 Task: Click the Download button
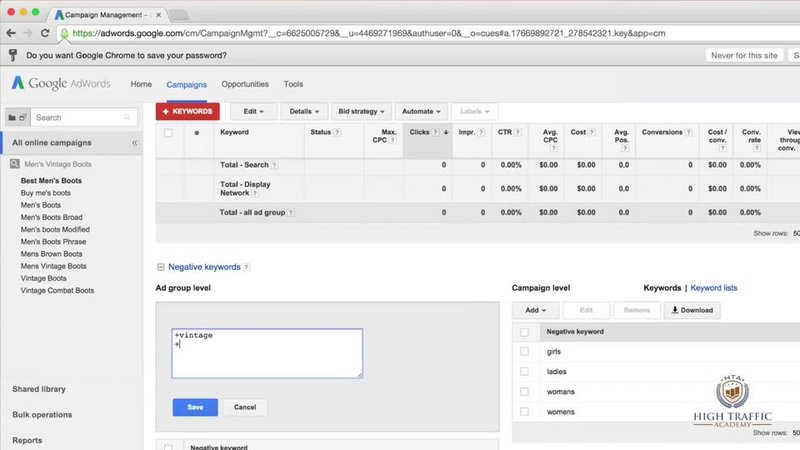[x=692, y=310]
